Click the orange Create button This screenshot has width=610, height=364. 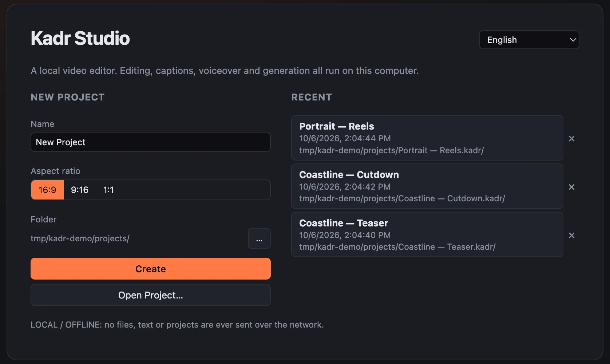150,269
